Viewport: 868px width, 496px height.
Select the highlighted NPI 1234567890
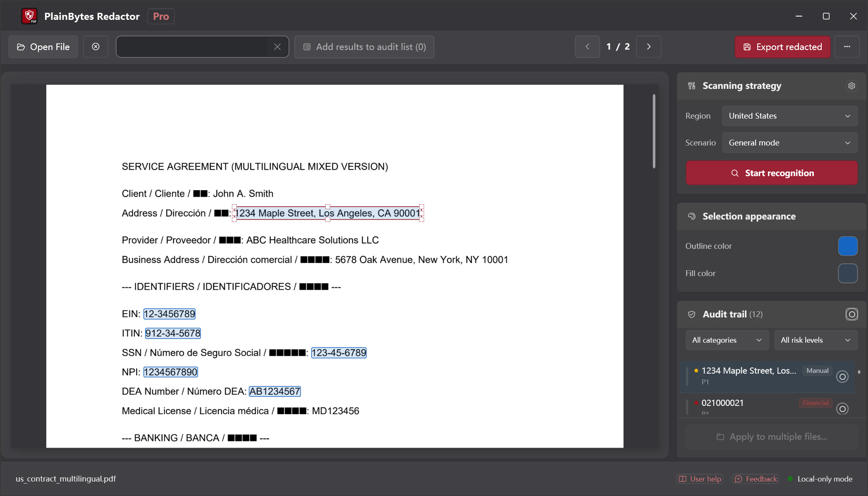(x=170, y=372)
